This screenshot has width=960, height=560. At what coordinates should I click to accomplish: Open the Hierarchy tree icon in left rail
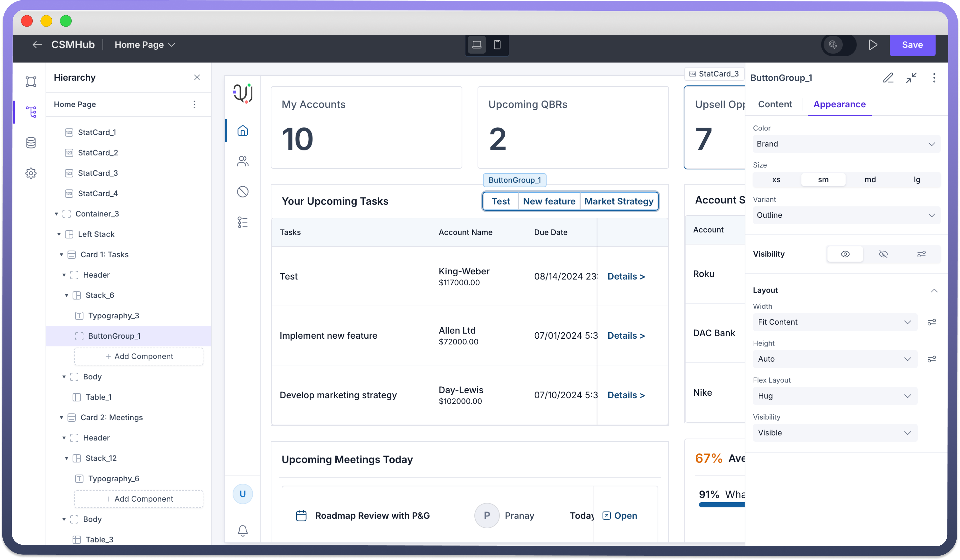31,112
